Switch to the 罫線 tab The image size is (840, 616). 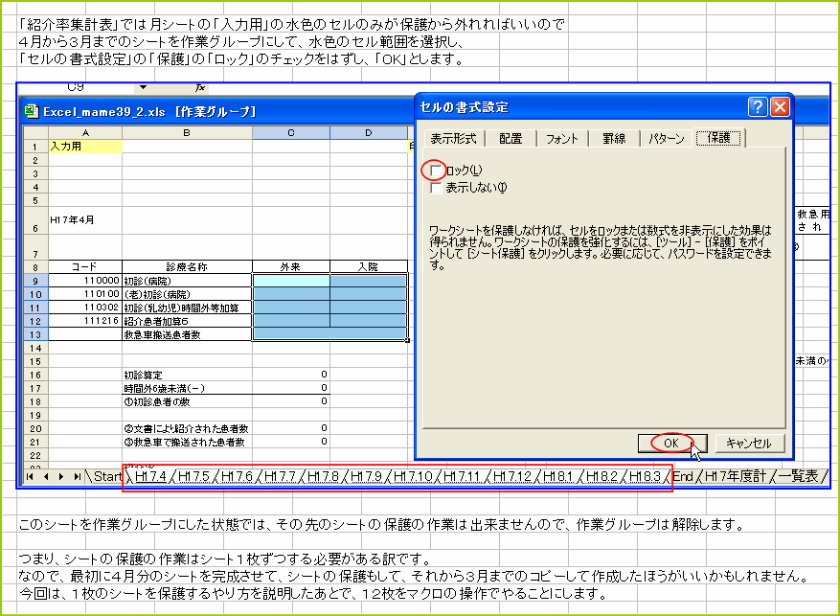[x=611, y=137]
